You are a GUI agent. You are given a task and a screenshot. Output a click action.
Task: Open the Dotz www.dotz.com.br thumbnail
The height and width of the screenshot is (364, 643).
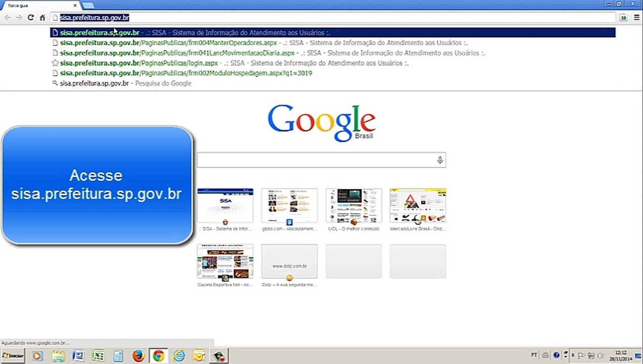point(289,261)
